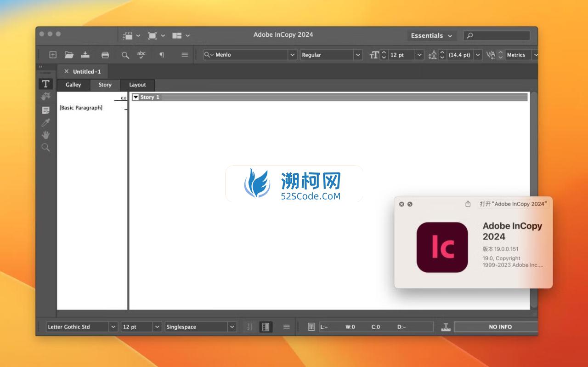Expand the toolbox double-arrow icon
Viewport: 588px width, 367px height.
[x=41, y=67]
